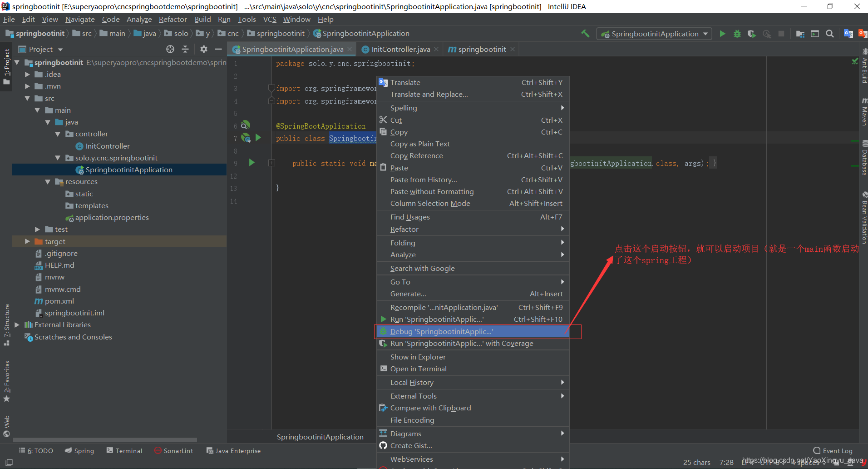Collapse the controller package
This screenshot has width=868, height=469.
coord(58,134)
